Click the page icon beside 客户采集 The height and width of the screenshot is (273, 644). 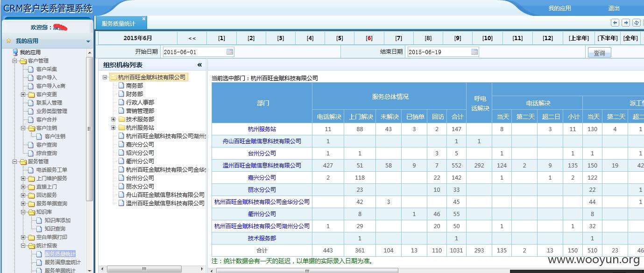pos(31,69)
